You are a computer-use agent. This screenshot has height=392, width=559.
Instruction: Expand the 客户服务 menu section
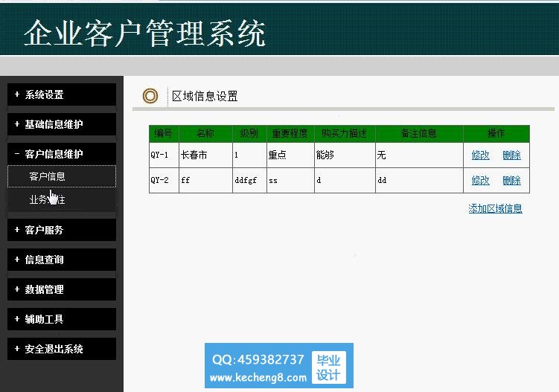pos(62,230)
